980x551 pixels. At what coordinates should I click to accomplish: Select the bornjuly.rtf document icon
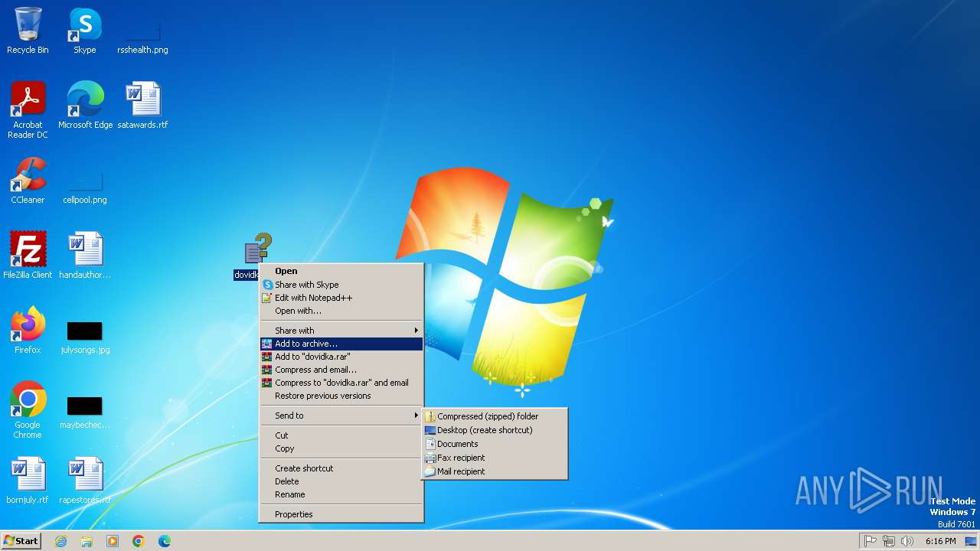(28, 481)
